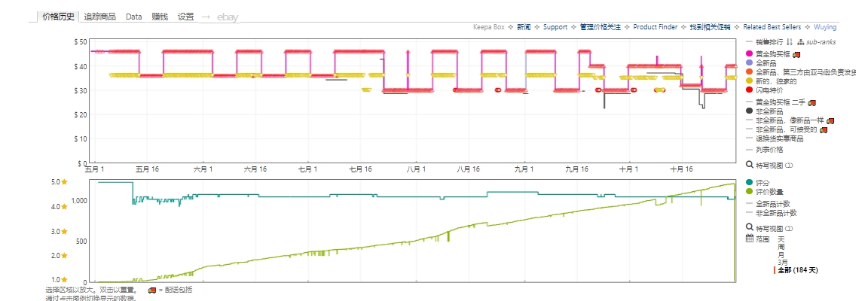Screen dimensions: 868x301
Task: Toggle the 黄金购买框 pink legend dot
Action: point(749,53)
